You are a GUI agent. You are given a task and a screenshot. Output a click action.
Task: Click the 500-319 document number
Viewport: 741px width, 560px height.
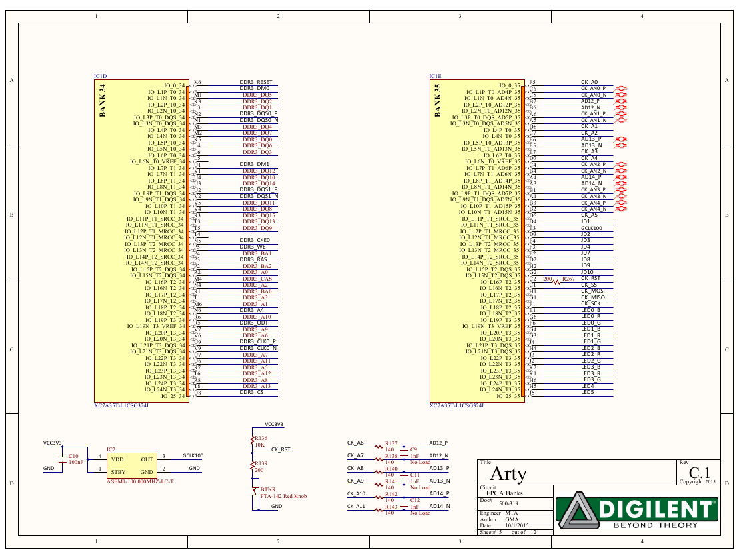pyautogui.click(x=508, y=504)
